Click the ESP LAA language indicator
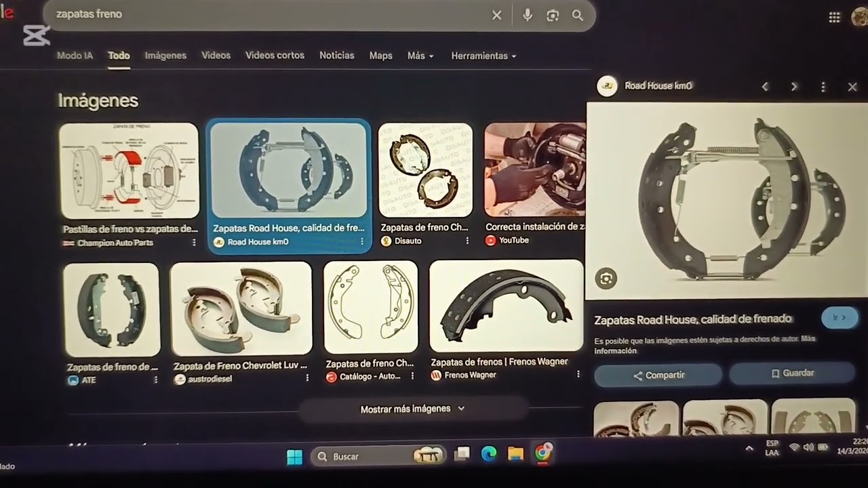Viewport: 868px width, 488px height. [772, 448]
